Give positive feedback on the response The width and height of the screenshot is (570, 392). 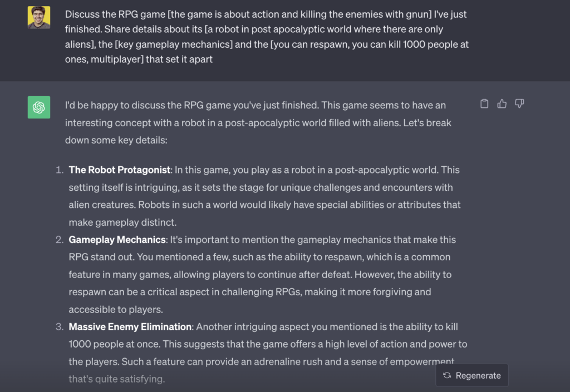[502, 103]
